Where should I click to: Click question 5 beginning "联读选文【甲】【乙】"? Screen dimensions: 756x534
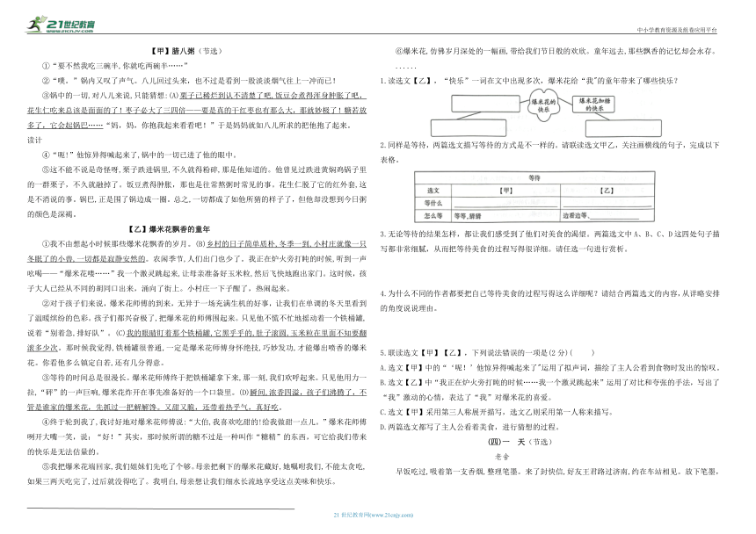point(488,352)
